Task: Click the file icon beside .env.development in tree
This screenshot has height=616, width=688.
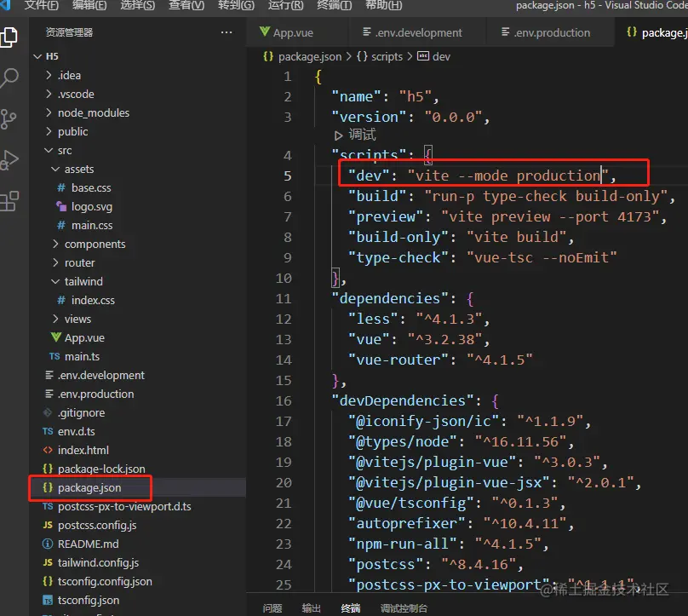Action: tap(49, 375)
